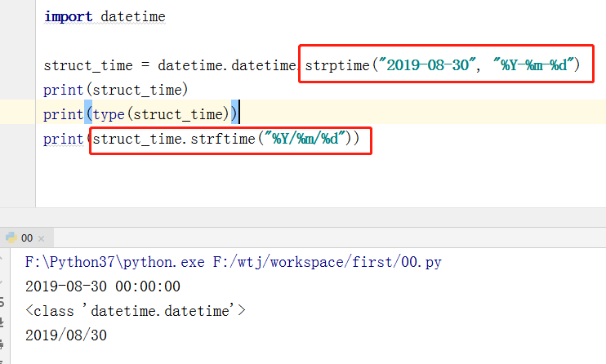This screenshot has width=606, height=364.
Task: Click the output "<class 'datetime.datetime'>"
Action: (x=136, y=311)
